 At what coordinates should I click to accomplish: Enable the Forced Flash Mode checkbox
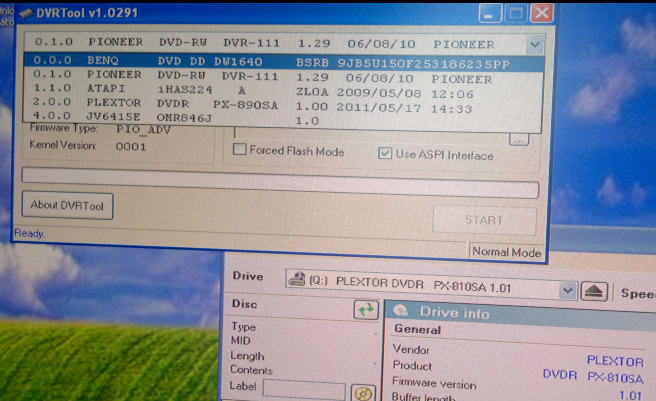(239, 149)
